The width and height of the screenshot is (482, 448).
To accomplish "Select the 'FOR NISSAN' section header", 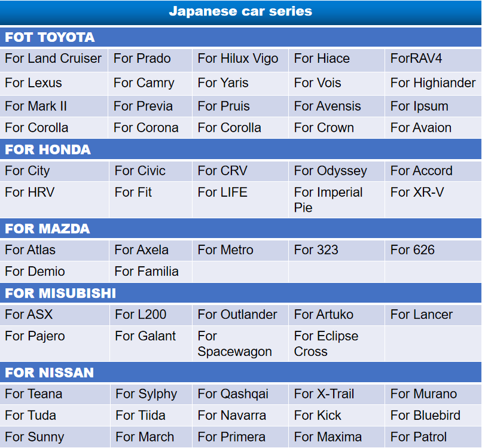I will [49, 373].
